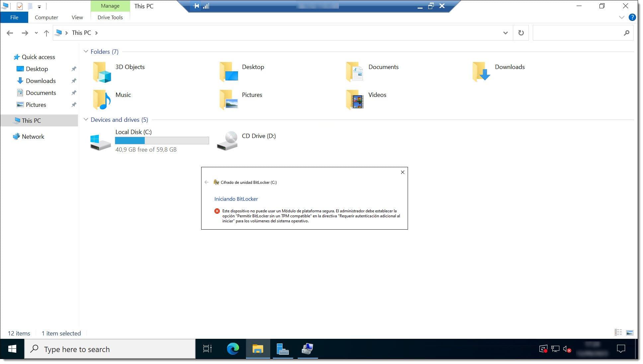The width and height of the screenshot is (643, 364).
Task: Click the taskbar Type here to search box
Action: [110, 349]
